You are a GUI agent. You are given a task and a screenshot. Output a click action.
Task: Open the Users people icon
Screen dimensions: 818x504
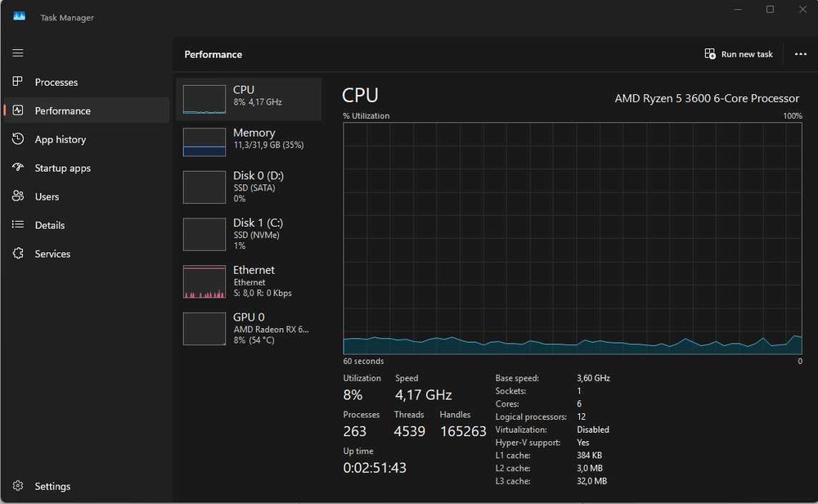point(18,196)
